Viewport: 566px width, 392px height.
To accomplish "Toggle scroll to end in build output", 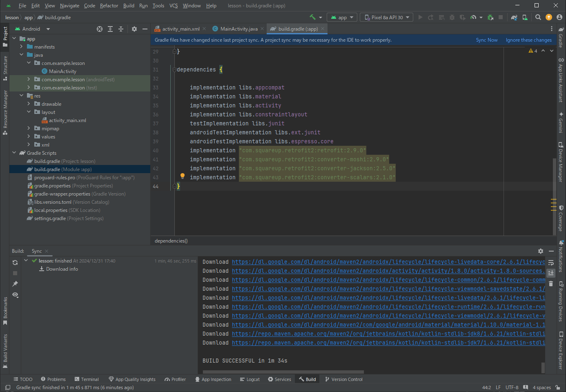I will pos(551,273).
